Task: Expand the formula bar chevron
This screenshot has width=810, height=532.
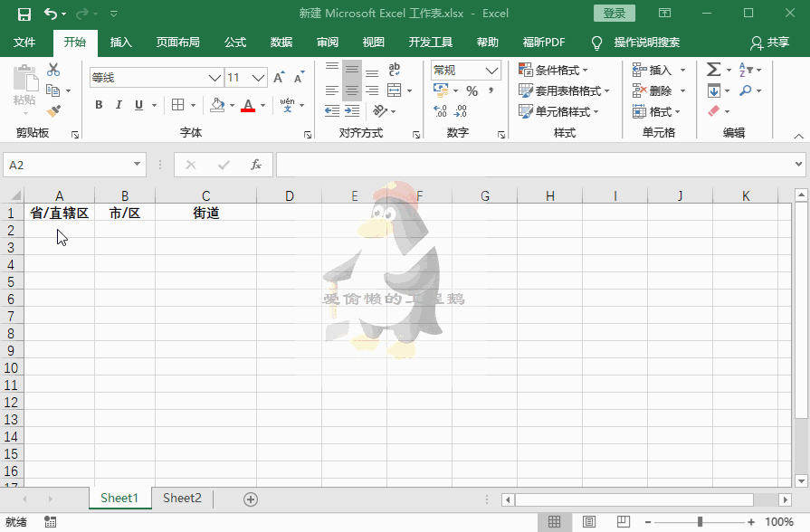Action: tap(798, 165)
